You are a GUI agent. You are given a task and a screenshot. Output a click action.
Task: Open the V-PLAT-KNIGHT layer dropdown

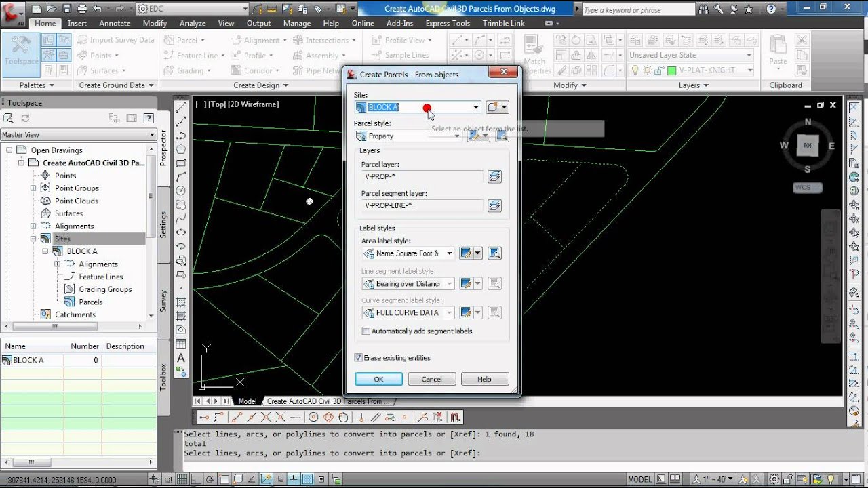(750, 70)
